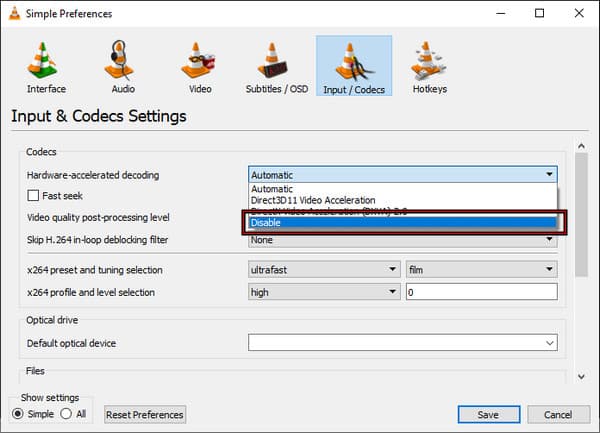This screenshot has height=433, width=600.
Task: Choose Disable in the decoding list
Action: point(403,223)
